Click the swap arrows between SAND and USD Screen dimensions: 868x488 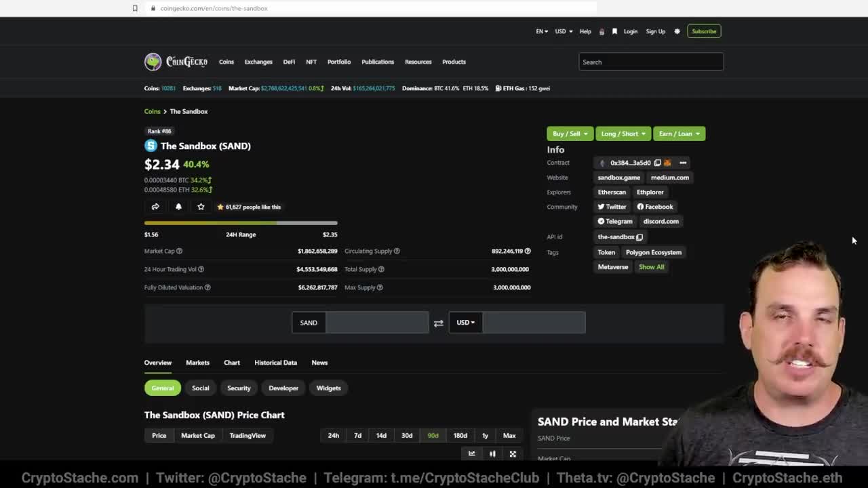click(x=438, y=323)
